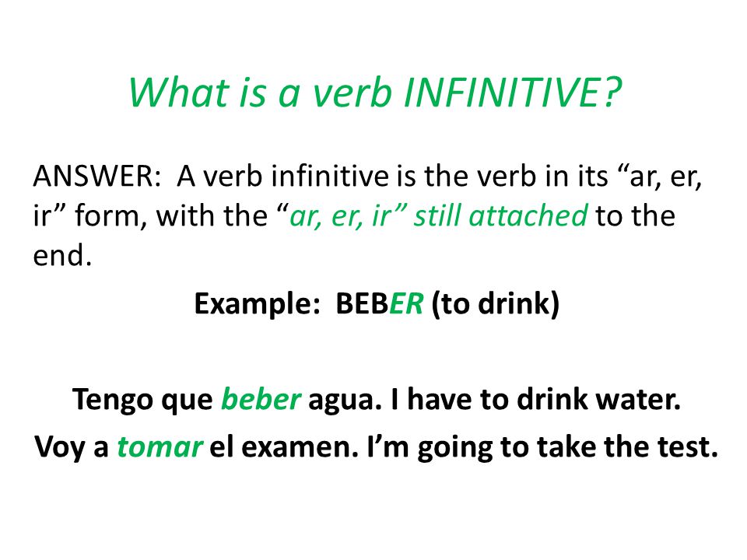Click the phrase 'to the' after still attached
This screenshot has height=560, width=747.
tap(635, 216)
